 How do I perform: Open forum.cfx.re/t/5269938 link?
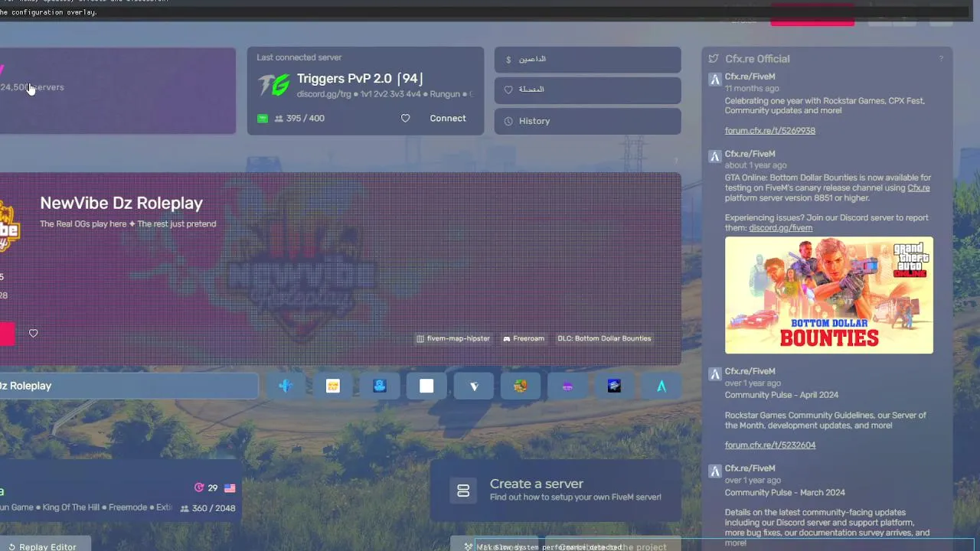tap(769, 131)
